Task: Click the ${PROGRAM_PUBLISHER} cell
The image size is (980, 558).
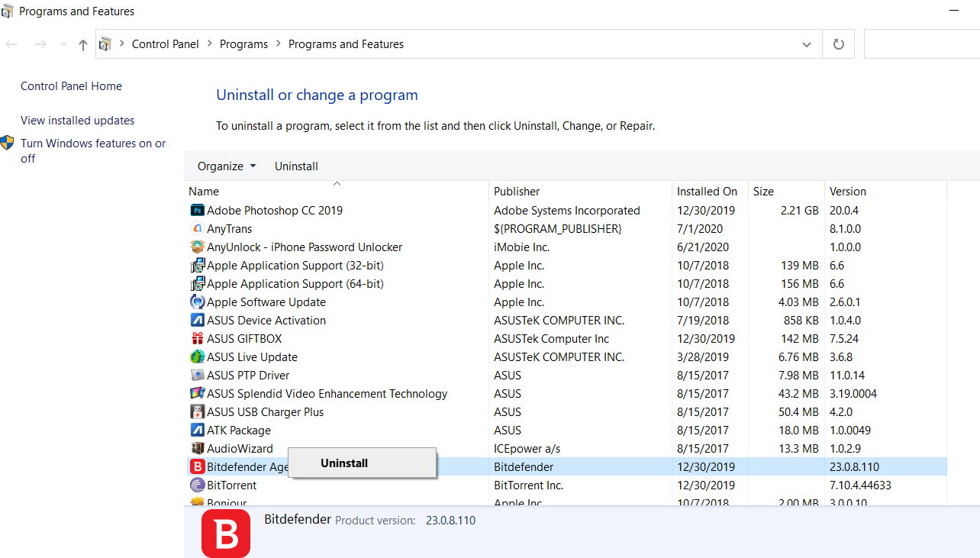Action: (558, 229)
